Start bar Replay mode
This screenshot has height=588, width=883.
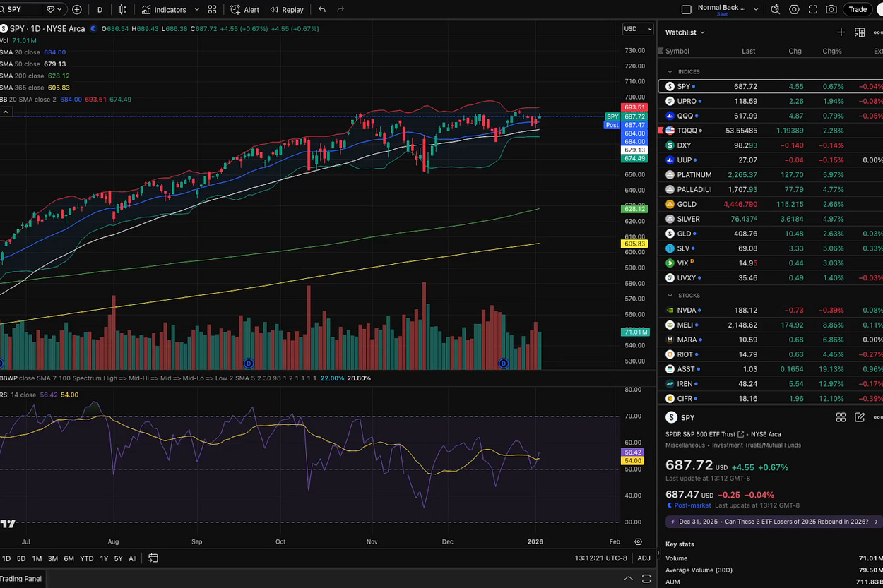coord(287,10)
